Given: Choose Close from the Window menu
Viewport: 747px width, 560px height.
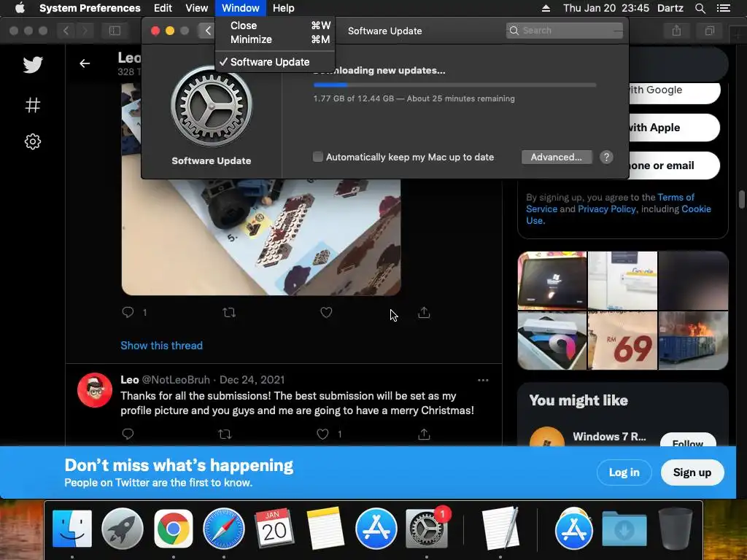Looking at the screenshot, I should click(x=275, y=26).
